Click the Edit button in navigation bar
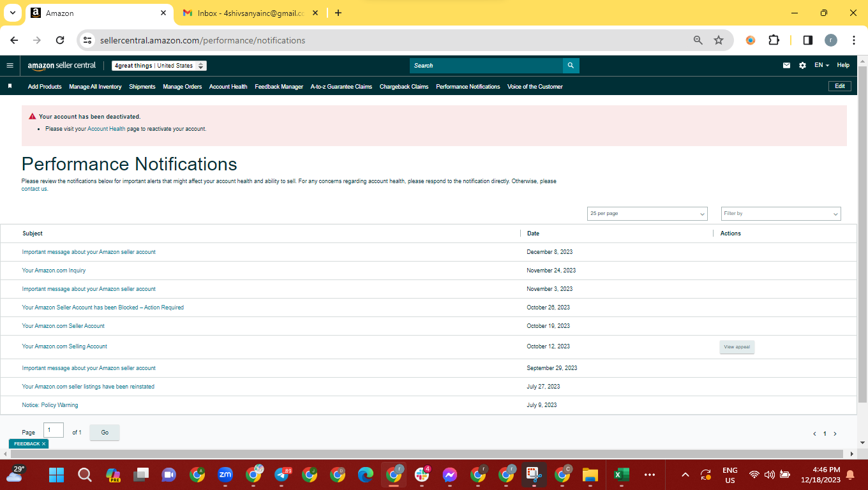 click(x=839, y=86)
